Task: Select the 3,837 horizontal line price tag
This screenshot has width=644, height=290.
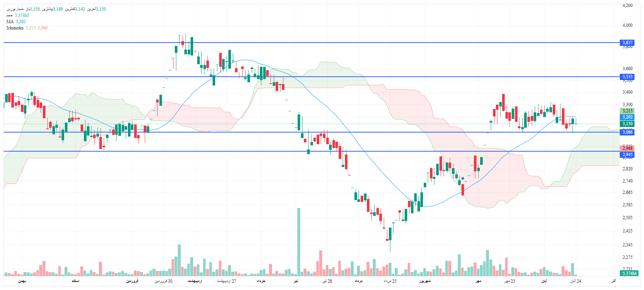Action: click(628, 43)
